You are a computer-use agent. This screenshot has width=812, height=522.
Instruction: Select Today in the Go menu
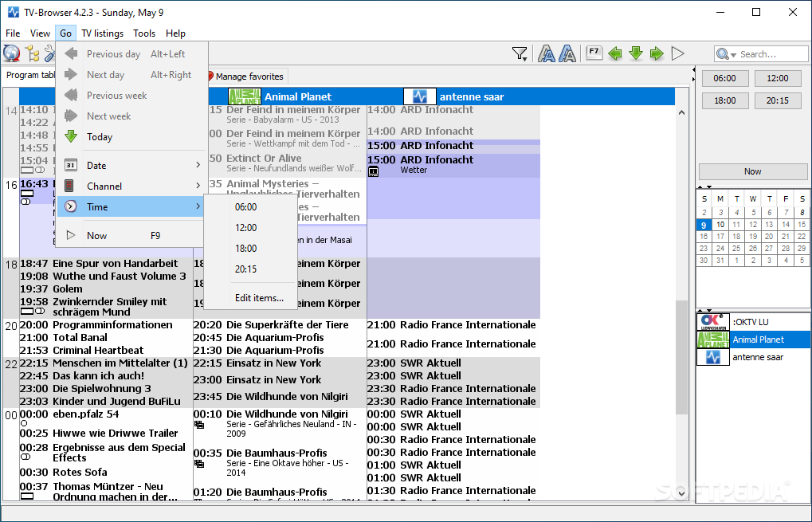tap(129, 137)
